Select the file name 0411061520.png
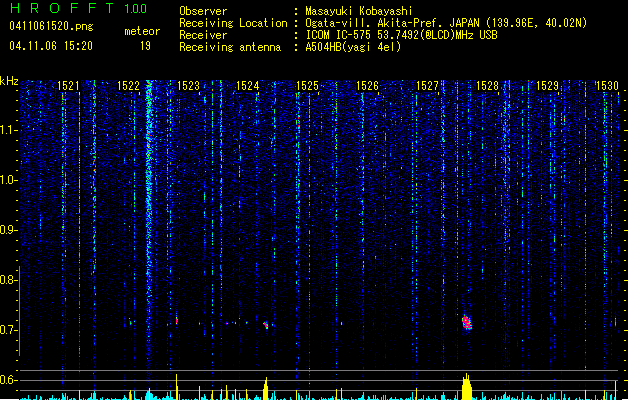This screenshot has width=629, height=400. click(x=51, y=26)
